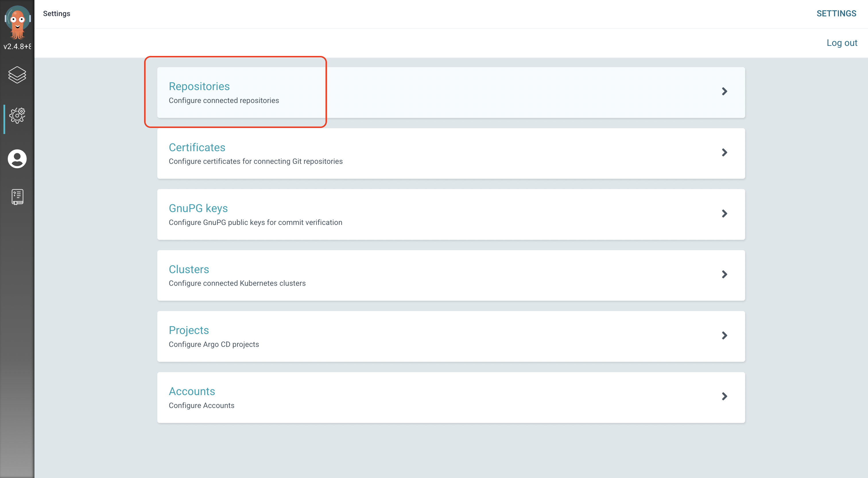Open the Documentation book icon in sidebar
Screen dimensions: 868x478
[x=17, y=197]
